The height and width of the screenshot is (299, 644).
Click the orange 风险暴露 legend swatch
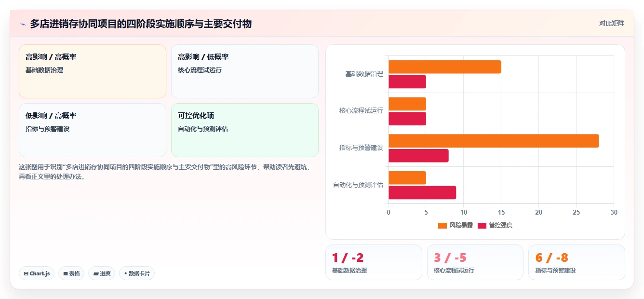tap(442, 226)
